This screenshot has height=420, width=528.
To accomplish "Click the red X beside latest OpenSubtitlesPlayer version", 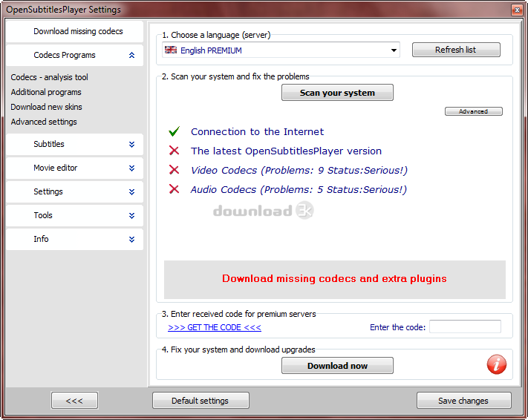I will point(174,151).
